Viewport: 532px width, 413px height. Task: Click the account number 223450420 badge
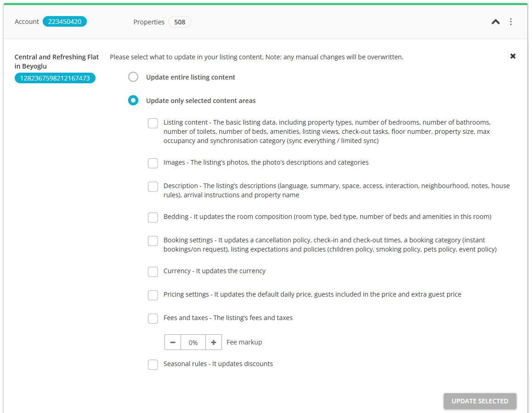(65, 22)
